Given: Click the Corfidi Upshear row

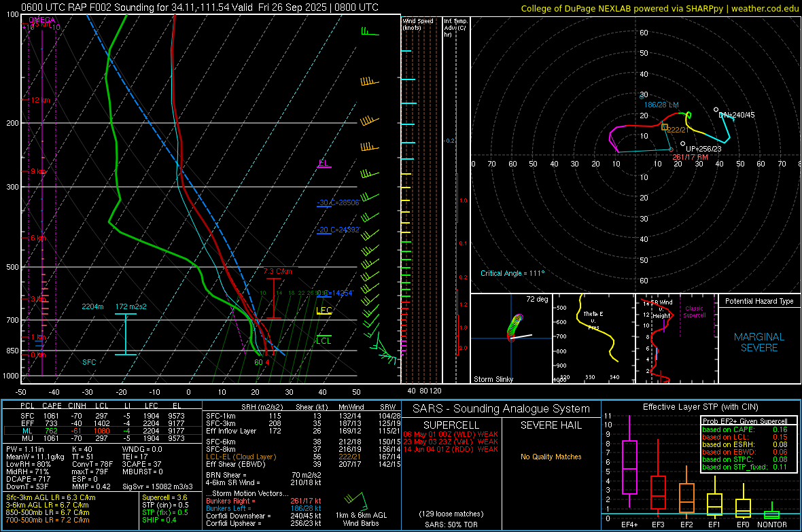Looking at the screenshot, I should (264, 523).
